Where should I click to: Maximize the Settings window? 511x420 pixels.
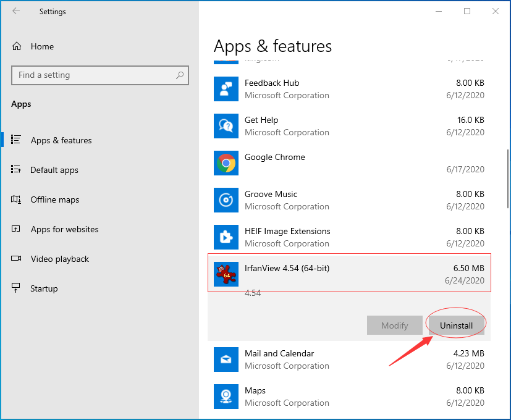467,11
